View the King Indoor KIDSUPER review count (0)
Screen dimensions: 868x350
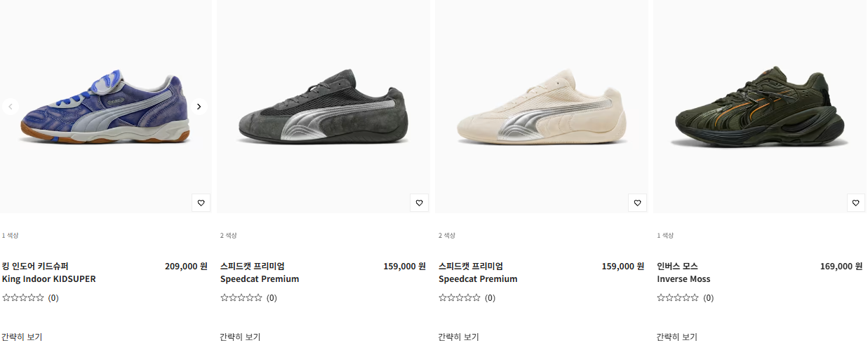[53, 298]
